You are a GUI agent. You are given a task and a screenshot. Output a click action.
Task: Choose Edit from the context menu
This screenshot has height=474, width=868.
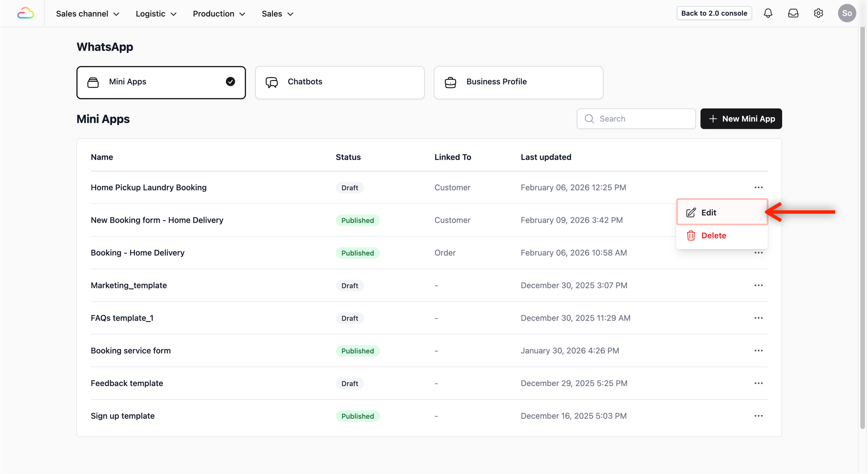[721, 212]
